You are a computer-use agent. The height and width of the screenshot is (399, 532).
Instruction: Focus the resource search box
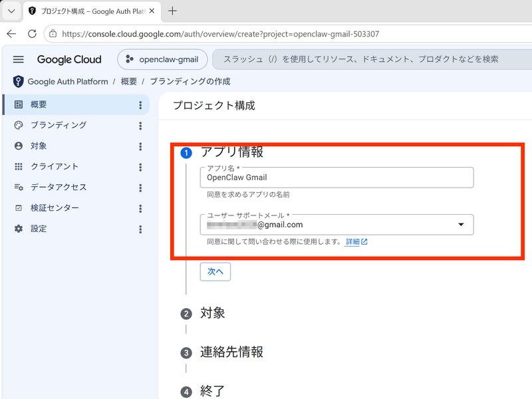coord(372,59)
